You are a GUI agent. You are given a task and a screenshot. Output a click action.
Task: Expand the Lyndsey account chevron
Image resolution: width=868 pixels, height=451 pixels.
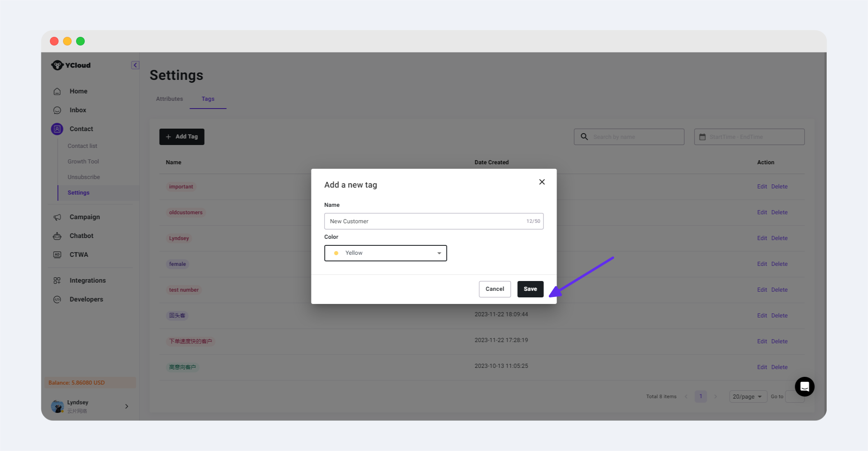[126, 406]
